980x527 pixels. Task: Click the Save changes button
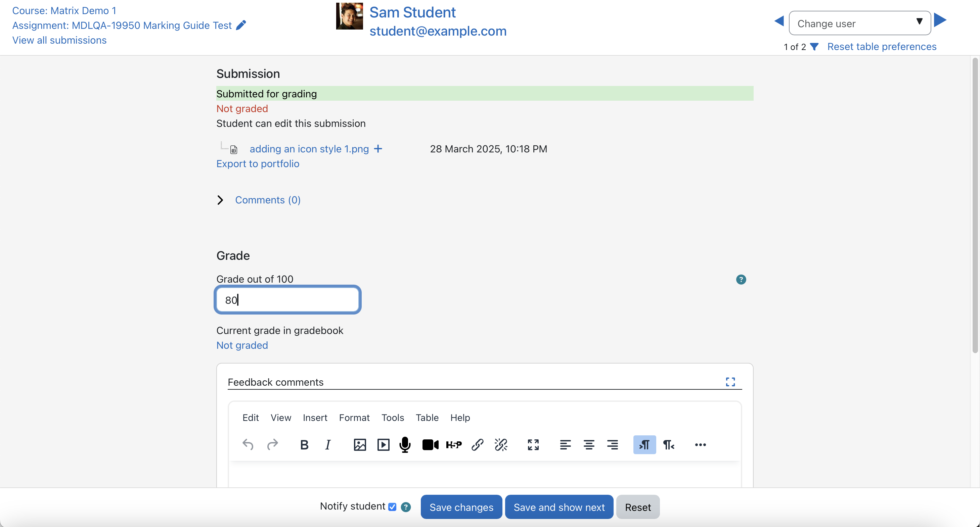tap(461, 507)
